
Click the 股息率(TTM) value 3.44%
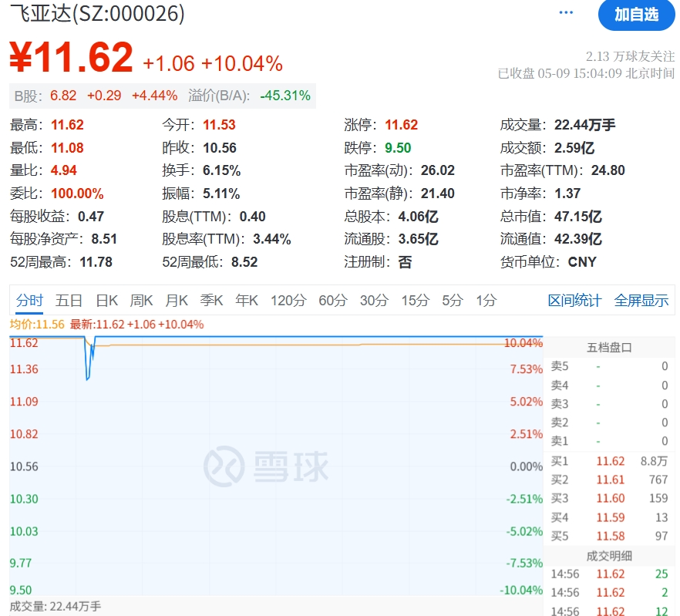[272, 239]
